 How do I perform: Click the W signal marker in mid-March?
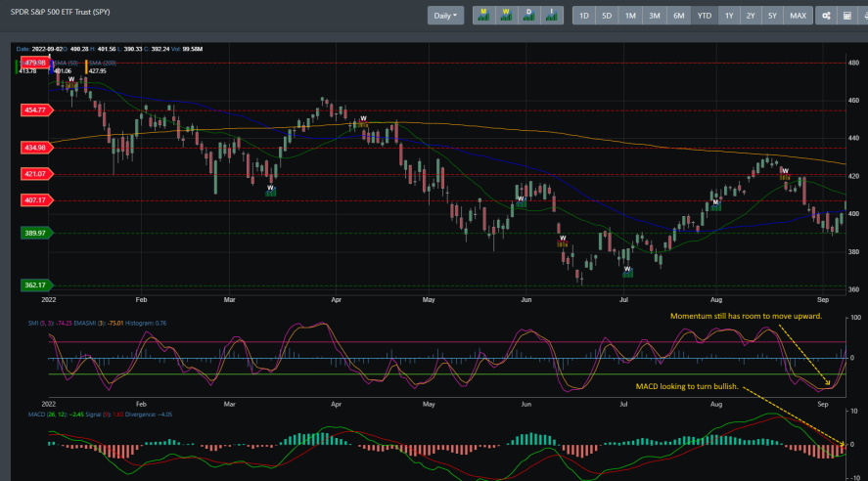pos(271,191)
